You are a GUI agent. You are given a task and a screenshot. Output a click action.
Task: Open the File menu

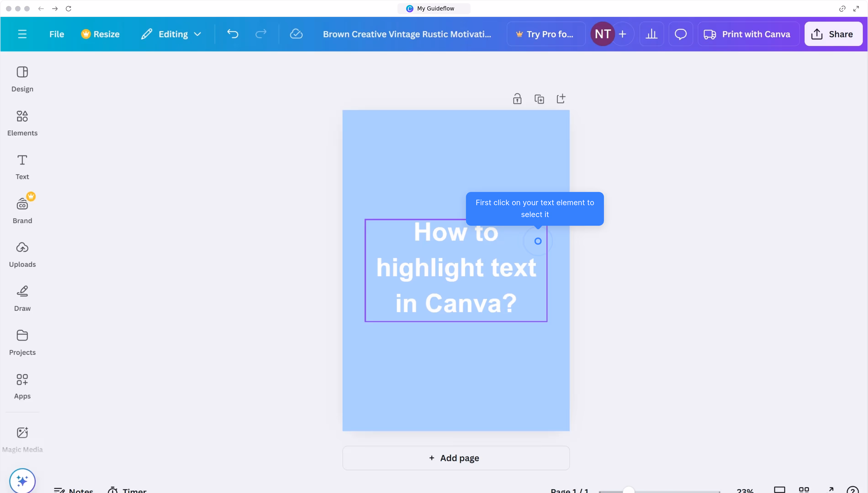coord(57,34)
